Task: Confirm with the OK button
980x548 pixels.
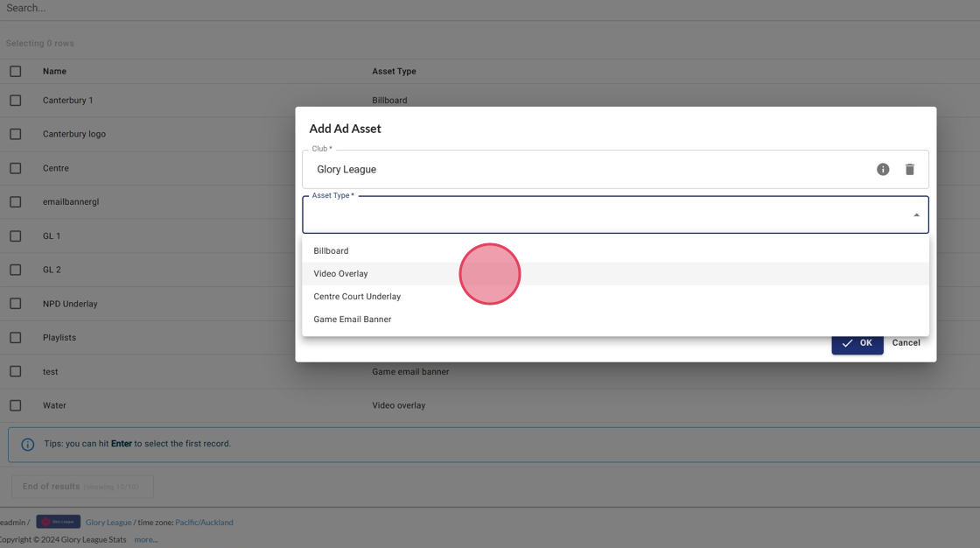Action: 857,343
